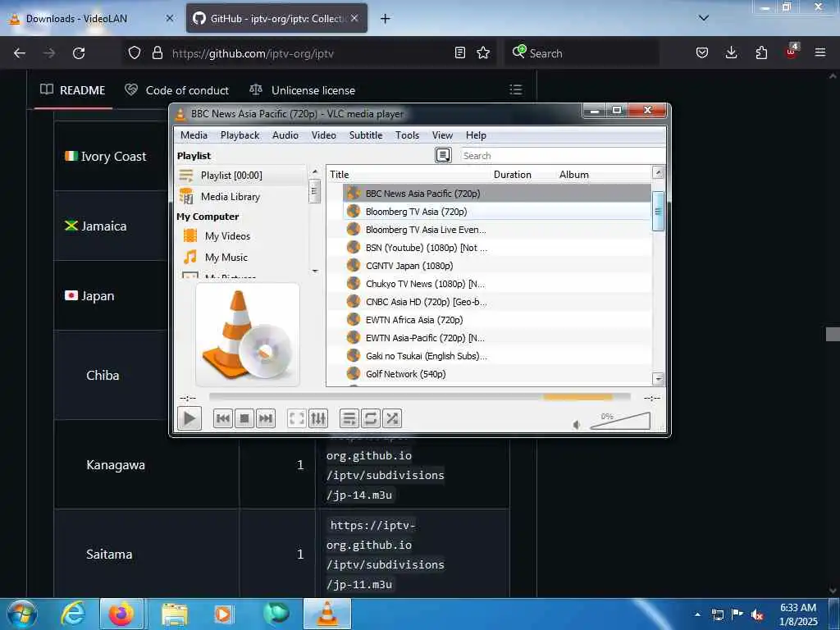This screenshot has height=630, width=840.
Task: Open the VLC Tools menu
Action: click(407, 135)
